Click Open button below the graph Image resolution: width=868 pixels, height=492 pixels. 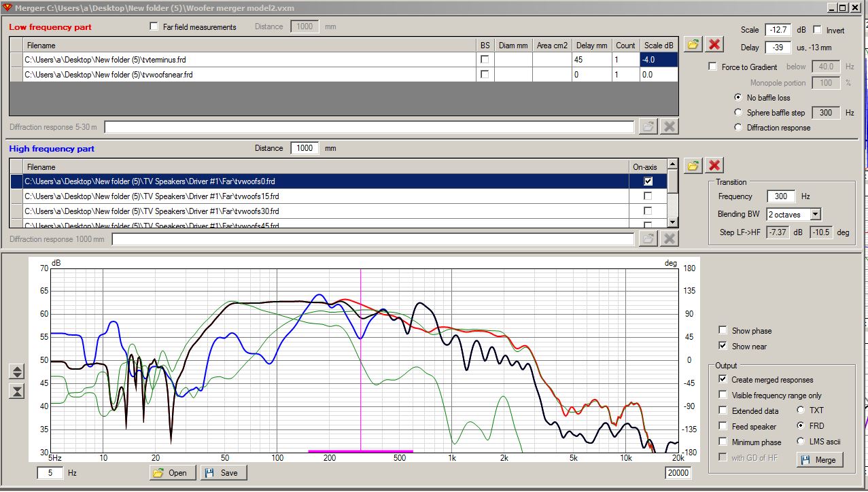[x=173, y=473]
